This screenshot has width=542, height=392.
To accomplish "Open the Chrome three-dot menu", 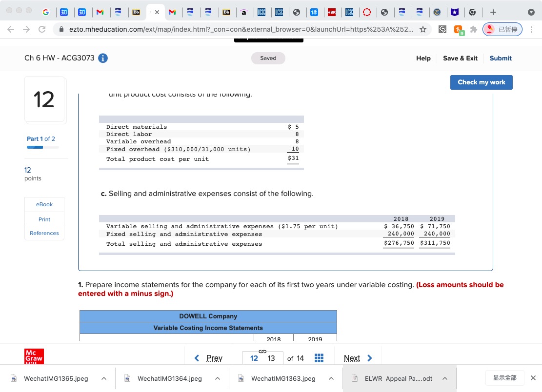I will pos(531,29).
